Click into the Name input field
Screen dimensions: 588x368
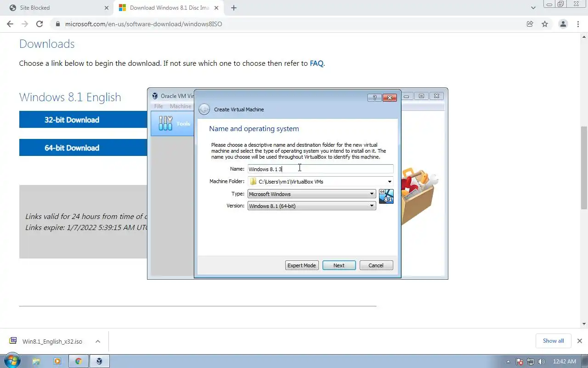[321, 169]
